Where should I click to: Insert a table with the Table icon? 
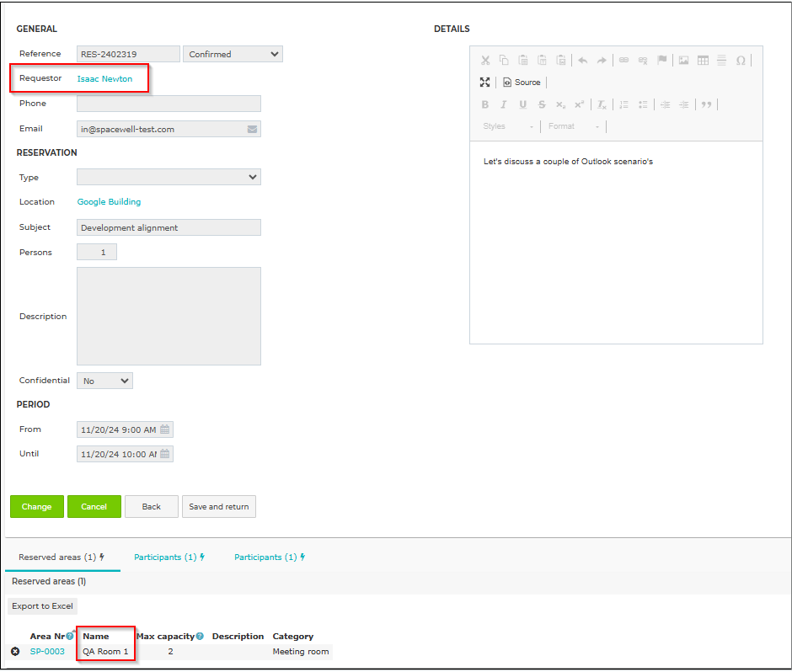click(x=703, y=61)
